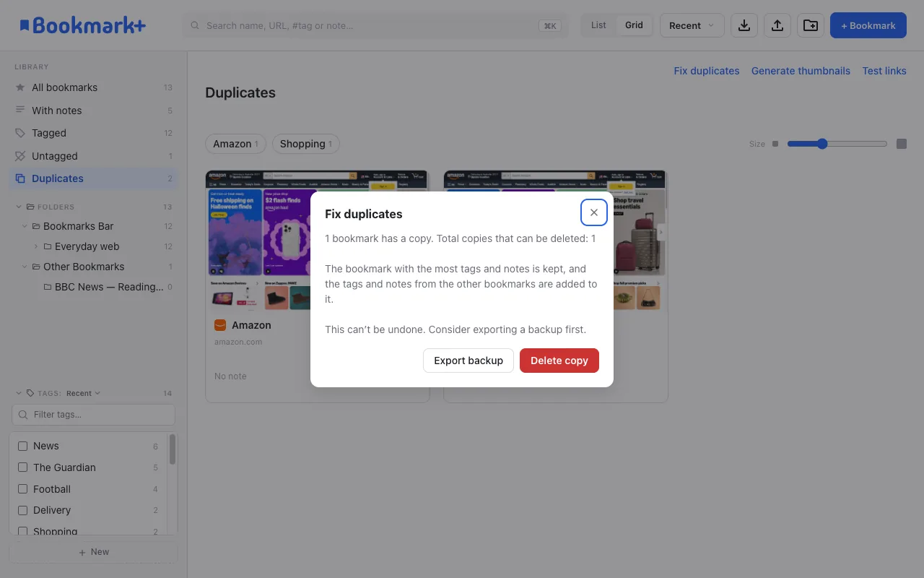This screenshot has width=924, height=578.
Task: Click the tag icon beside Tagged
Action: [20, 133]
